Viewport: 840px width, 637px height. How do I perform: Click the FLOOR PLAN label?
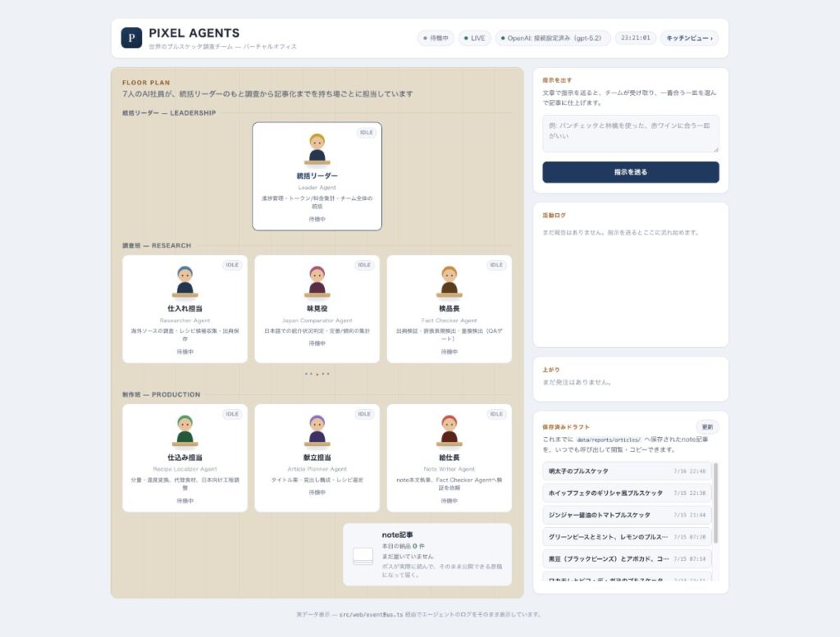pyautogui.click(x=146, y=83)
